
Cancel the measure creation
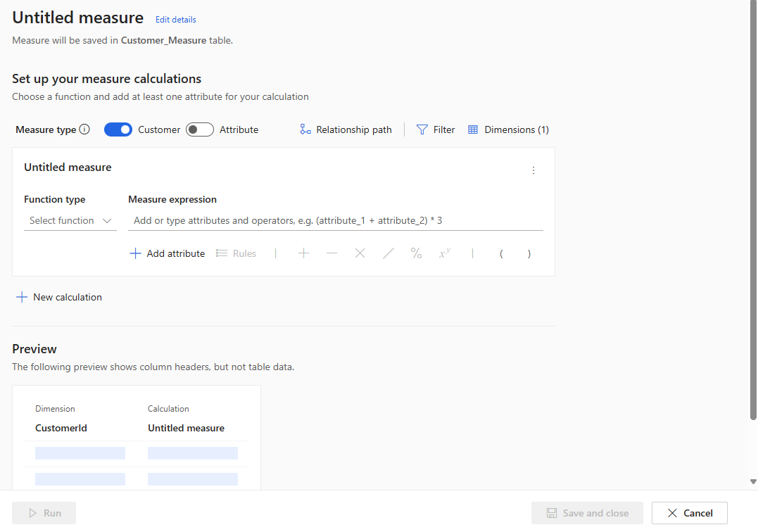(689, 513)
